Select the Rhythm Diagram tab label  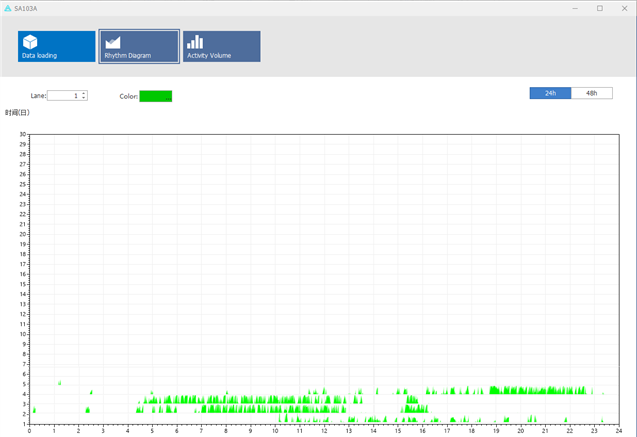128,56
